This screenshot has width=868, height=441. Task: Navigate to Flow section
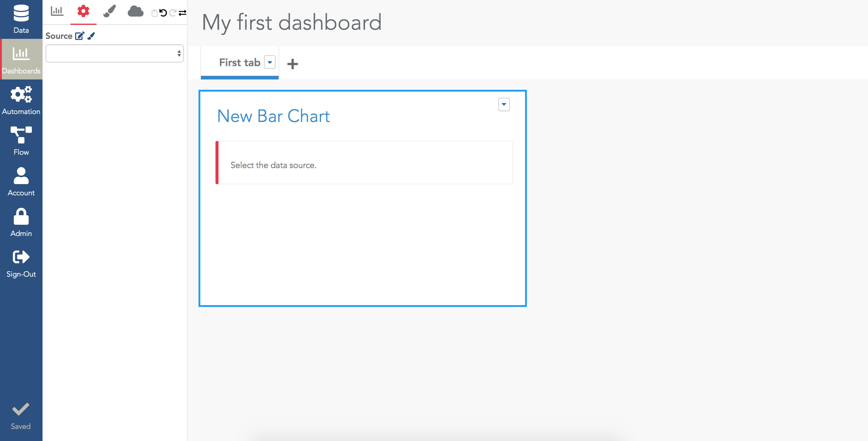[x=21, y=142]
